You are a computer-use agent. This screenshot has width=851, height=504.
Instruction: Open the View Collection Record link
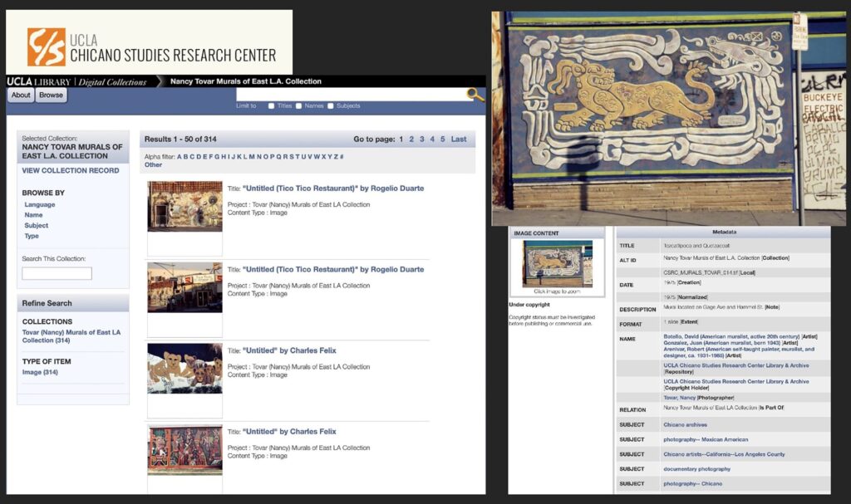coord(71,170)
